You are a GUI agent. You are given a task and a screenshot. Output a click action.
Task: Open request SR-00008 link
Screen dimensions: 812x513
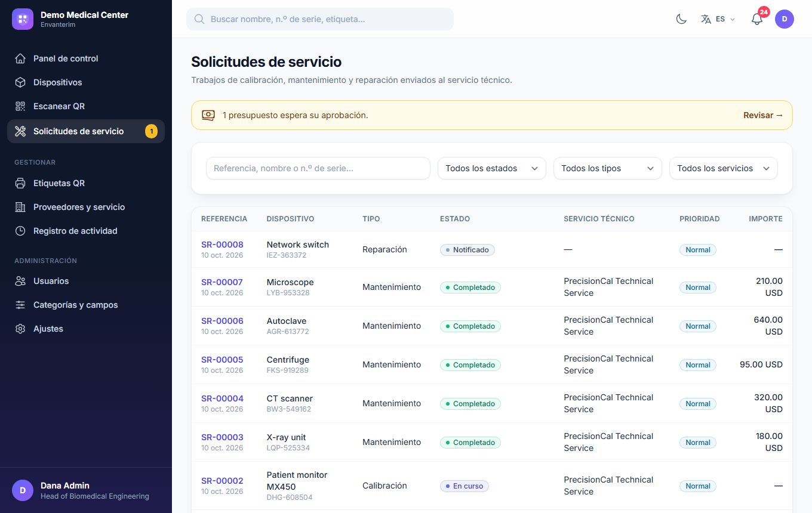coord(222,245)
